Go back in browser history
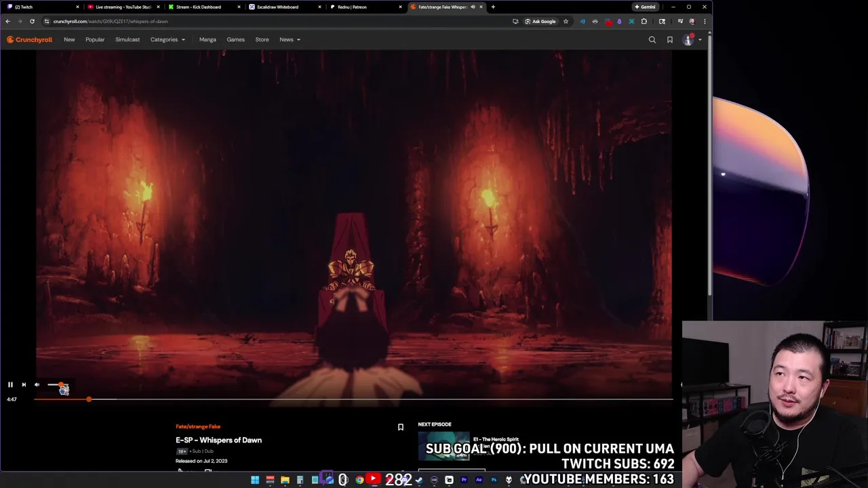Viewport: 868px width, 488px height. point(7,21)
